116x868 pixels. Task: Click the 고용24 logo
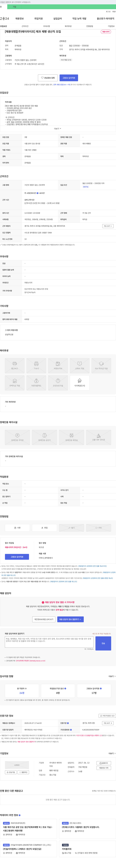click(4, 19)
